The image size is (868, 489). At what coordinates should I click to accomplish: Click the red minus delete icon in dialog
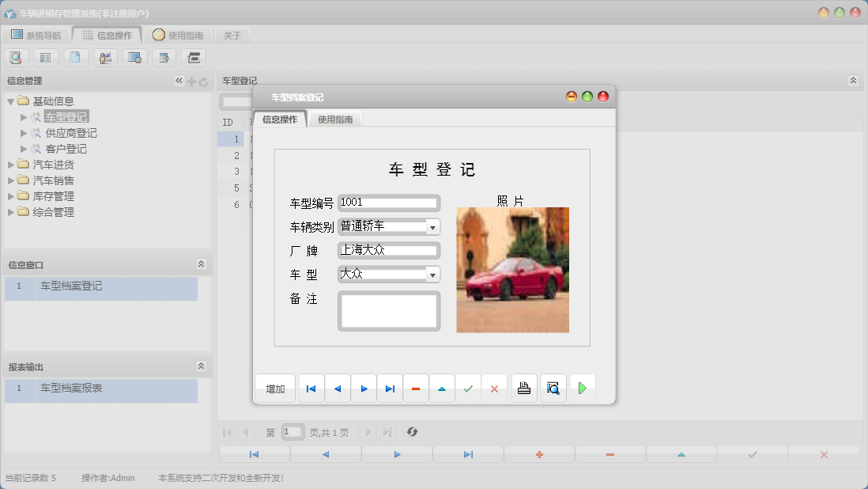(x=416, y=389)
